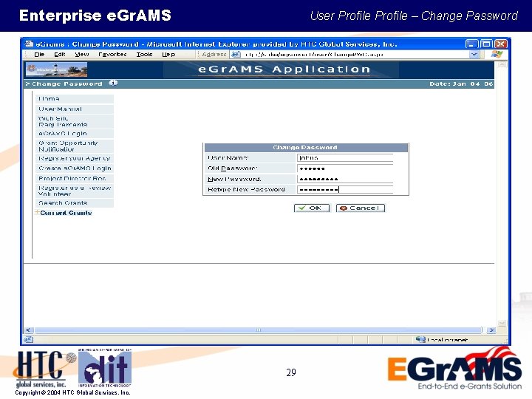Open the Tools menu

tap(144, 54)
